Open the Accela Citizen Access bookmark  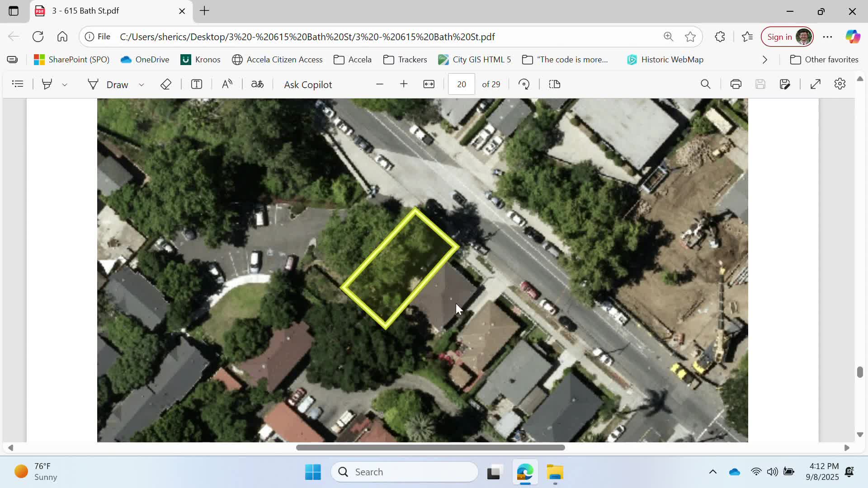click(277, 60)
